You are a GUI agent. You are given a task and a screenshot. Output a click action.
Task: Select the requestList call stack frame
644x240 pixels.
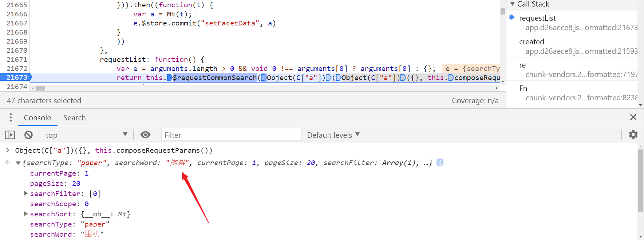click(572, 23)
